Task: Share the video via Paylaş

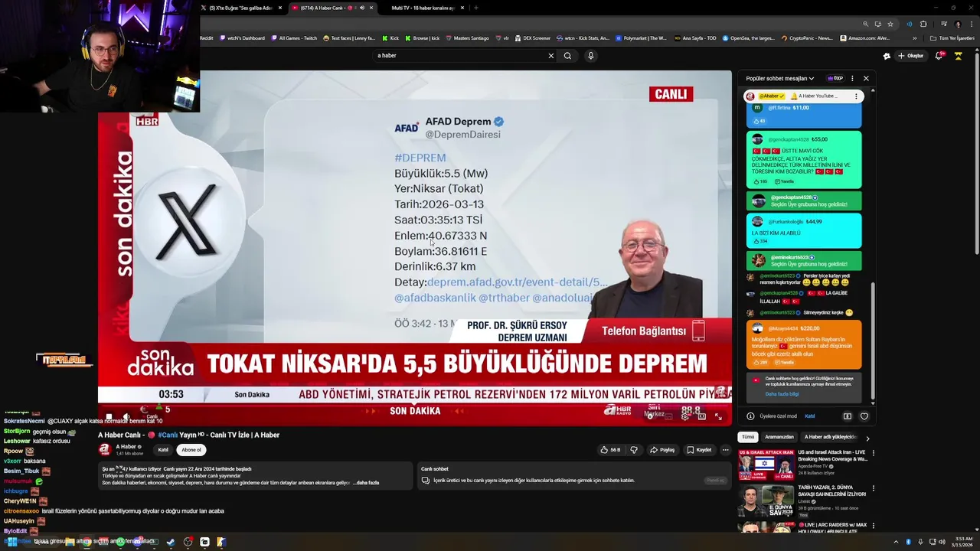Action: [662, 450]
